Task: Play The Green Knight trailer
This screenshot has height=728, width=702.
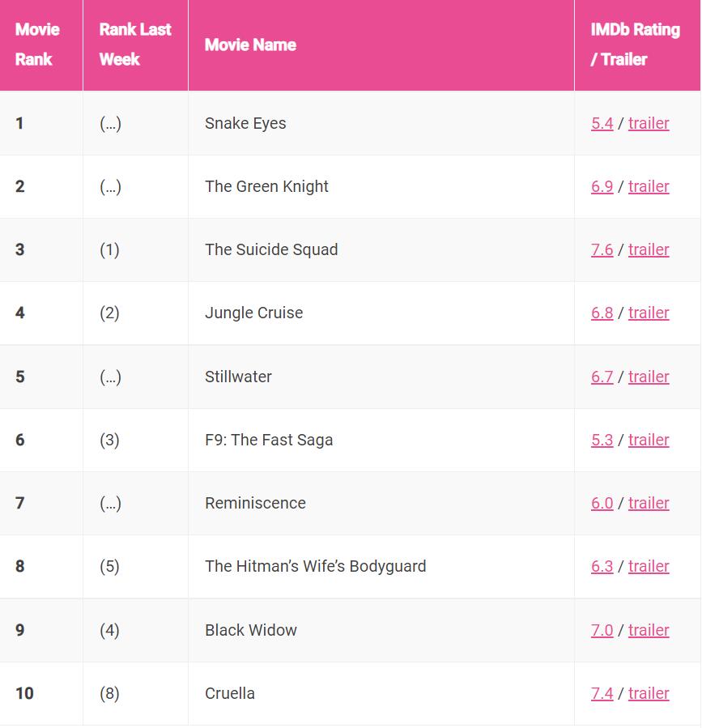Action: point(649,186)
